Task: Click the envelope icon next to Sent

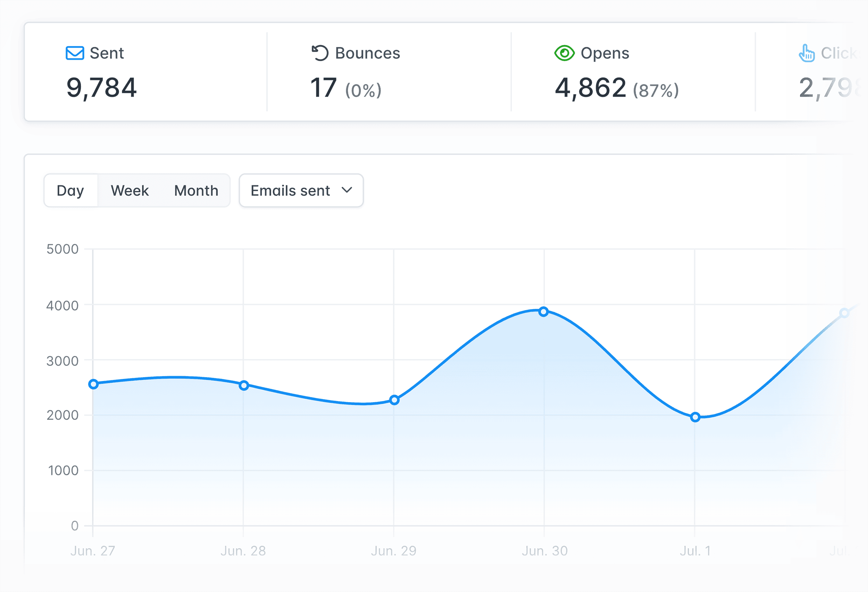Action: (x=74, y=53)
